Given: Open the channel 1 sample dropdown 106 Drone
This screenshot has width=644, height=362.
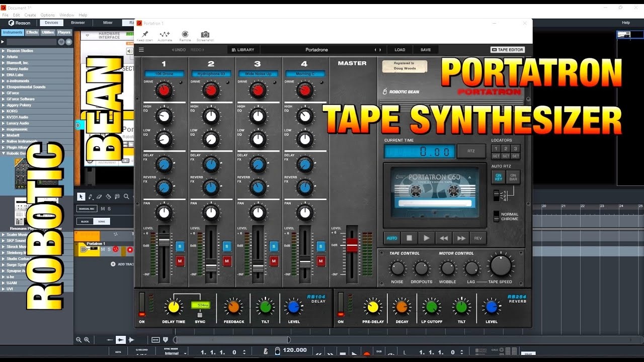Looking at the screenshot, I should tap(164, 74).
